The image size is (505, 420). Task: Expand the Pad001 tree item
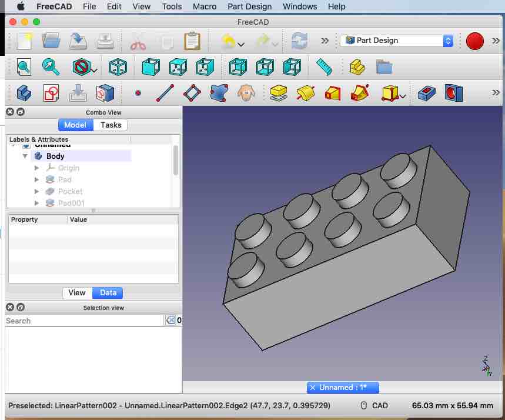(36, 203)
